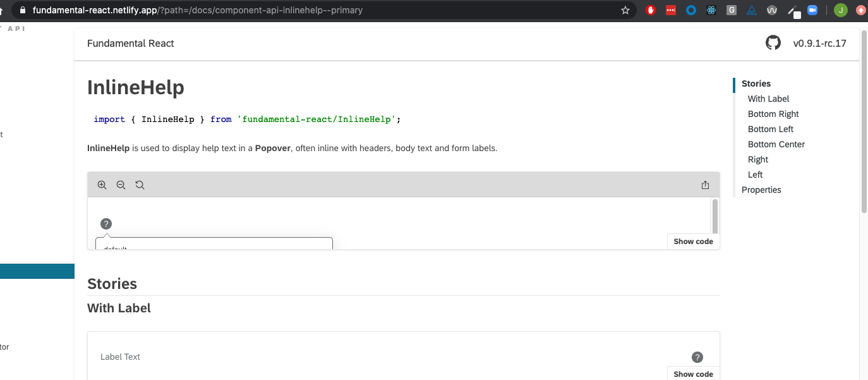This screenshot has width=868, height=380.
Task: Click the browser address bar
Action: click(253, 10)
